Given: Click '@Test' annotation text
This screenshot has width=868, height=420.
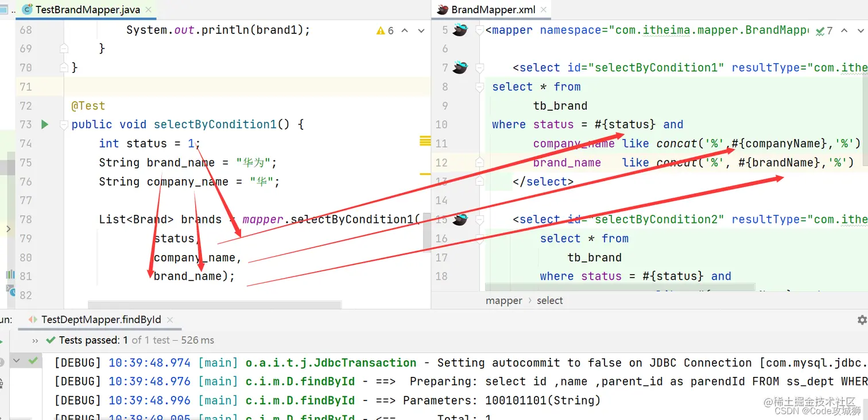Looking at the screenshot, I should 88,106.
